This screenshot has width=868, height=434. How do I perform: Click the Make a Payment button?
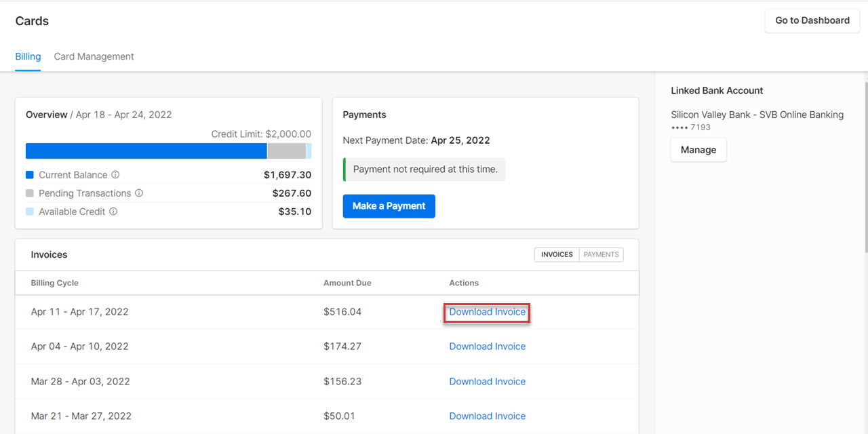click(x=389, y=206)
